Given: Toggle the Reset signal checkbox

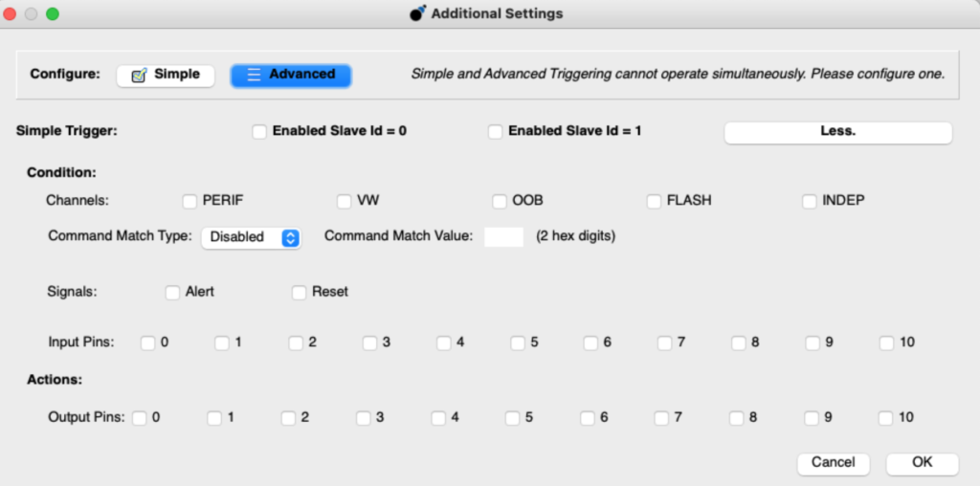Looking at the screenshot, I should (x=300, y=292).
